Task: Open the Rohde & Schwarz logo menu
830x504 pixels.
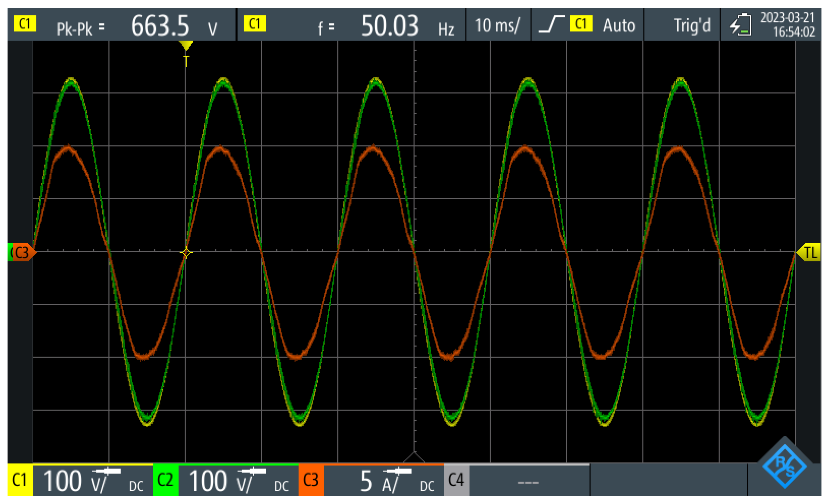Action: [785, 466]
